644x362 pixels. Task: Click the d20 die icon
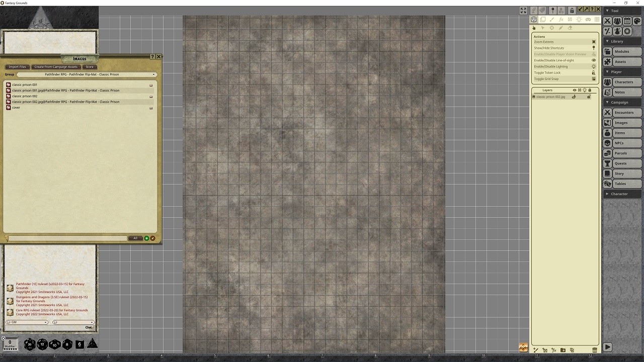pos(30,344)
